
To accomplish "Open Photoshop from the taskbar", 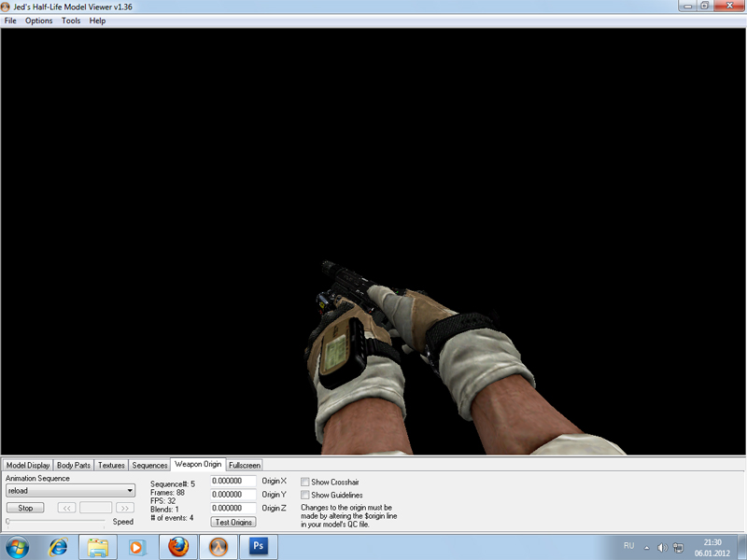I will (259, 547).
